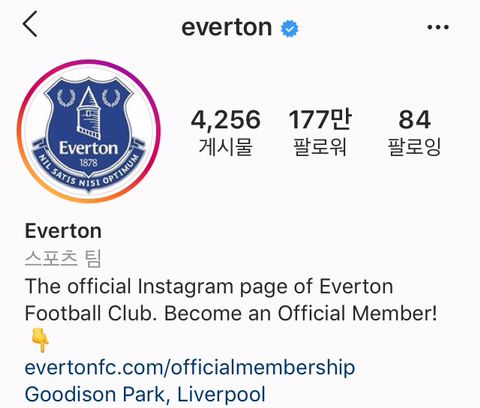480x408 pixels.
Task: Tap the pointing-down hand emoji
Action: click(x=40, y=340)
